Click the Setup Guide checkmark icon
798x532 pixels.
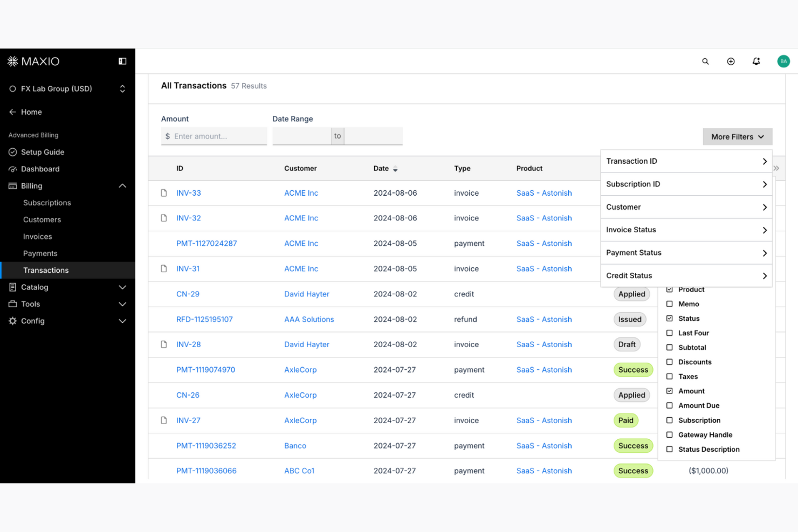(13, 152)
